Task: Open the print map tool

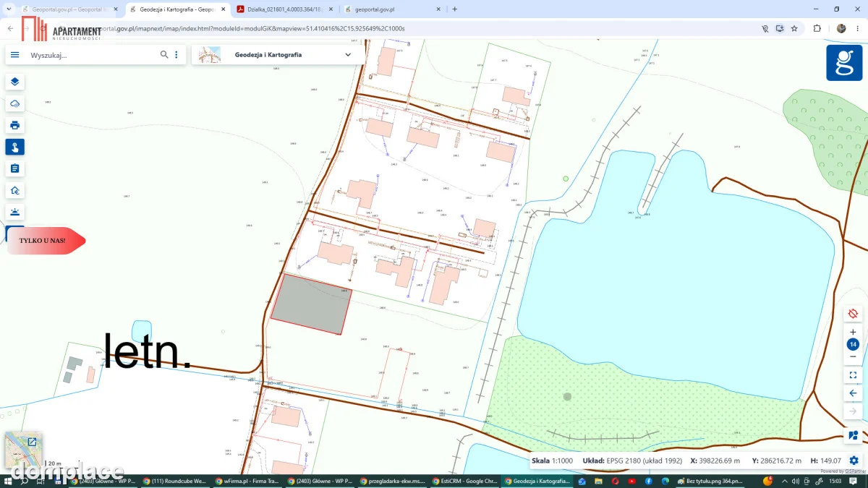Action: [14, 125]
